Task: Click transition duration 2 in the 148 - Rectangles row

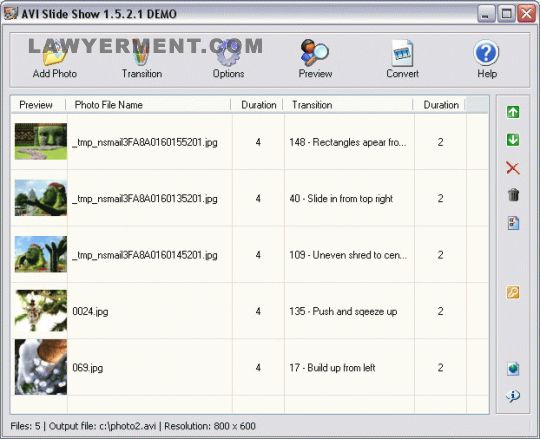Action: pyautogui.click(x=440, y=142)
